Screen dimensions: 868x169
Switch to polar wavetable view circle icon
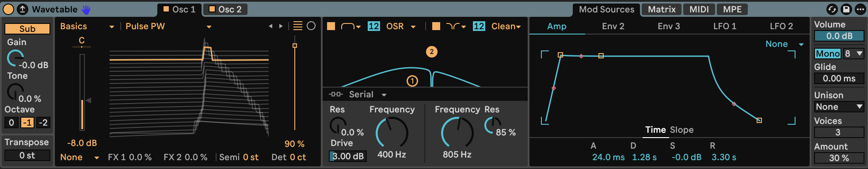[x=311, y=26]
